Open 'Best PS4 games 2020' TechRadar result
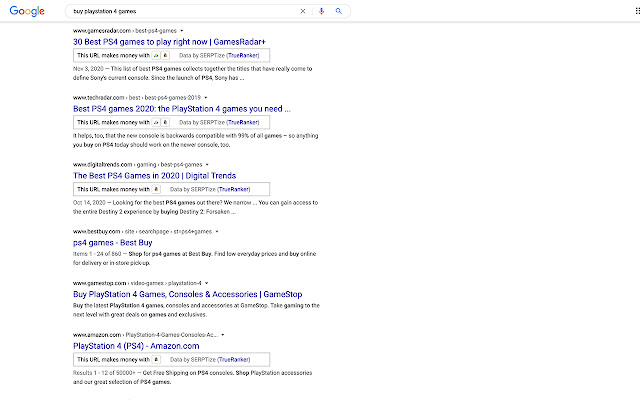640x400 pixels. [182, 109]
